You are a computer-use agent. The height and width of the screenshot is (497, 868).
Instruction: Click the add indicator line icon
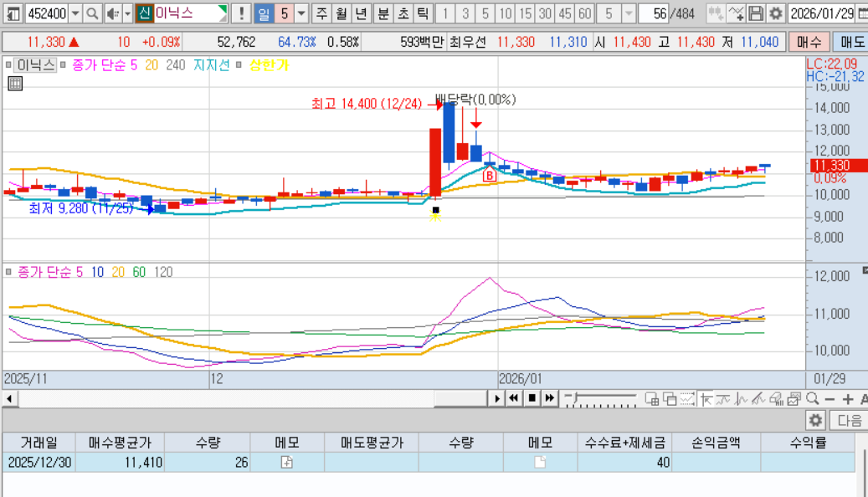pyautogui.click(x=736, y=13)
